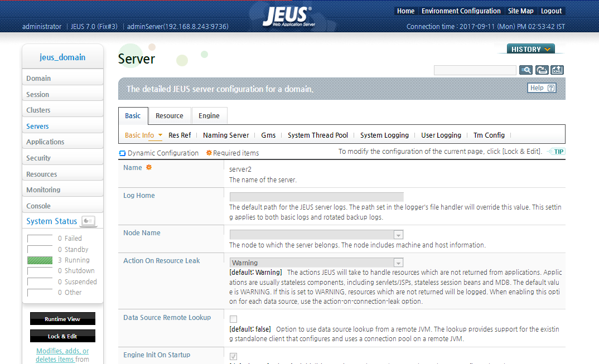599x364 pixels.
Task: Switch to the Resource tab
Action: (x=169, y=116)
